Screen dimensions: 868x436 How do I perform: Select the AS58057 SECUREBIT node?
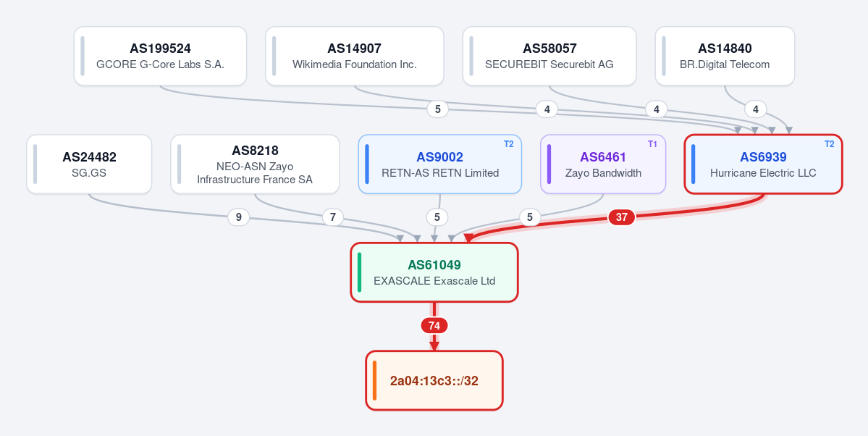pos(549,56)
